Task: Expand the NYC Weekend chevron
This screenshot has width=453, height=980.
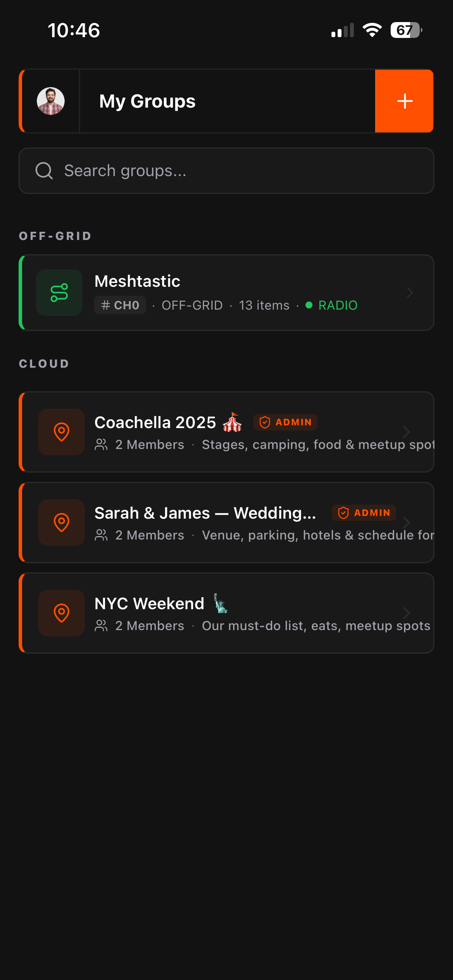Action: coord(406,613)
